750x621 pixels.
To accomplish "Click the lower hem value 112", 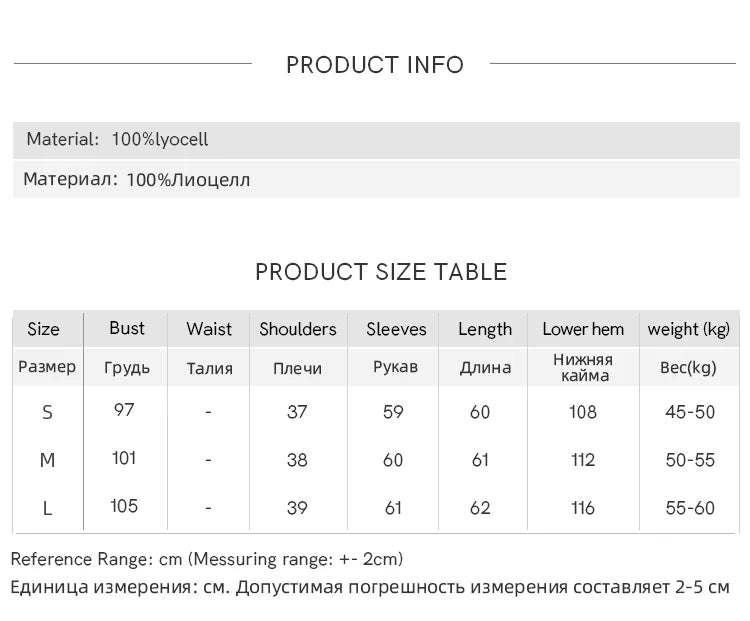I will [583, 460].
